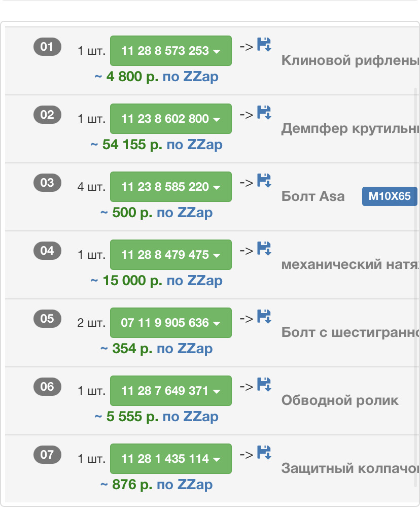Click the add-to-cart icon beside 11 28 8 573 253
Screen dimensions: 420x511
click(264, 44)
